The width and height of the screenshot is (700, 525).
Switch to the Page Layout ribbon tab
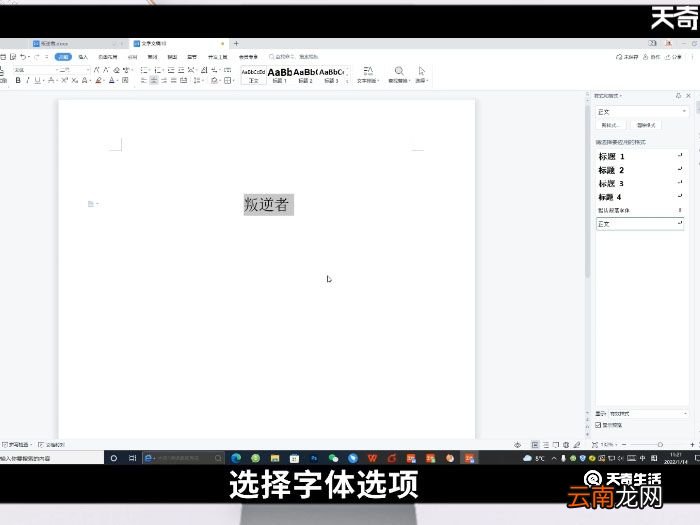point(108,57)
